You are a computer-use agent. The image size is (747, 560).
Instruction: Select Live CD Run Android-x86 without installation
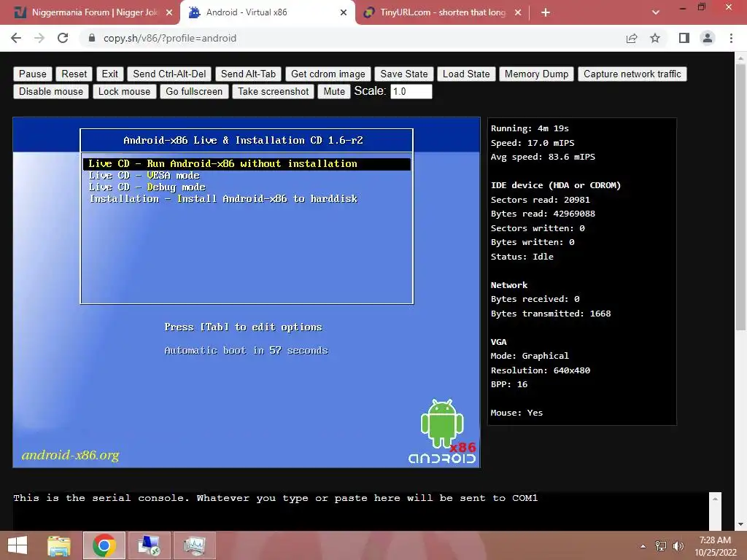[247, 164]
